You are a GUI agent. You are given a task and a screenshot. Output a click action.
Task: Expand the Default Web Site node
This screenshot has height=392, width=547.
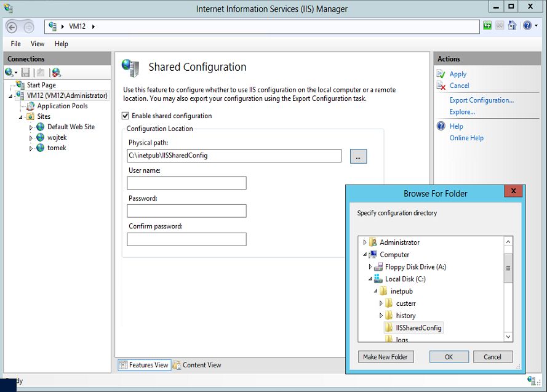tap(31, 127)
